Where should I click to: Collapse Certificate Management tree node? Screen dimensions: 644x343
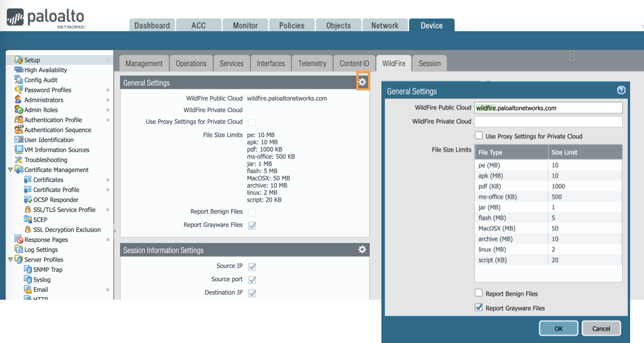10,170
